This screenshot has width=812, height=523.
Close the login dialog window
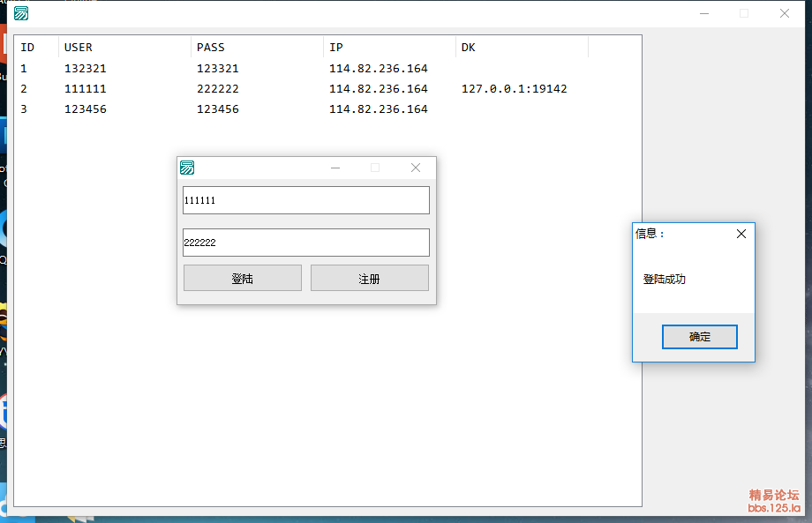416,168
